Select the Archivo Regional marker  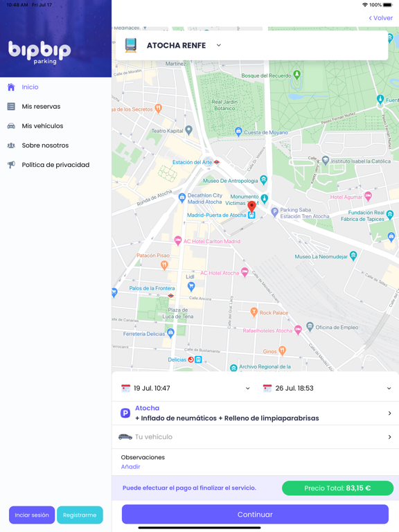point(233,368)
